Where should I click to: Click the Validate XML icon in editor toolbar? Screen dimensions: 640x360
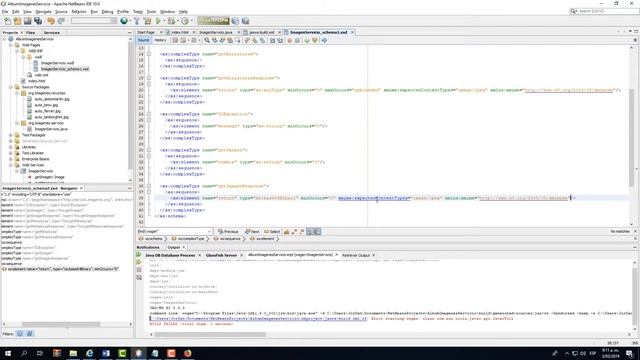[315, 40]
